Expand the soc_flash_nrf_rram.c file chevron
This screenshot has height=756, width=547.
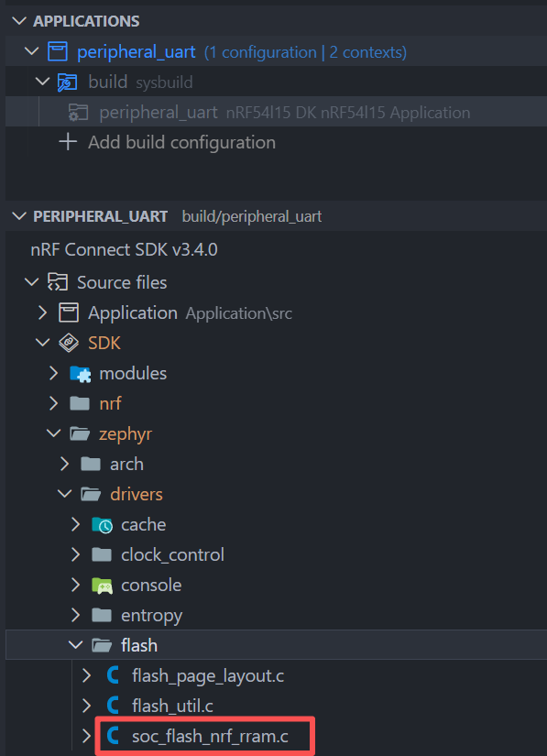[86, 736]
